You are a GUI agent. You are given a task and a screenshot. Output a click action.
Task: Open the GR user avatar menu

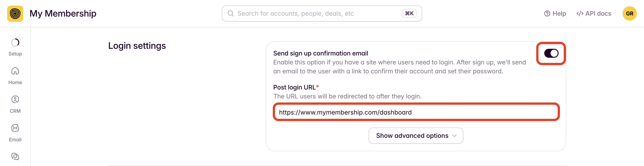(629, 13)
